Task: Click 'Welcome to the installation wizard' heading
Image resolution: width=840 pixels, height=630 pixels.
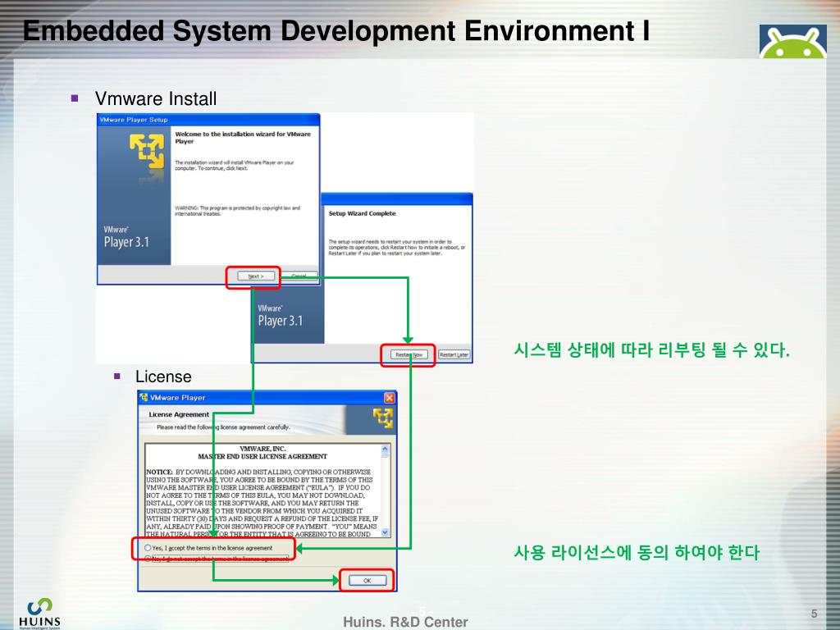Action: tap(243, 138)
